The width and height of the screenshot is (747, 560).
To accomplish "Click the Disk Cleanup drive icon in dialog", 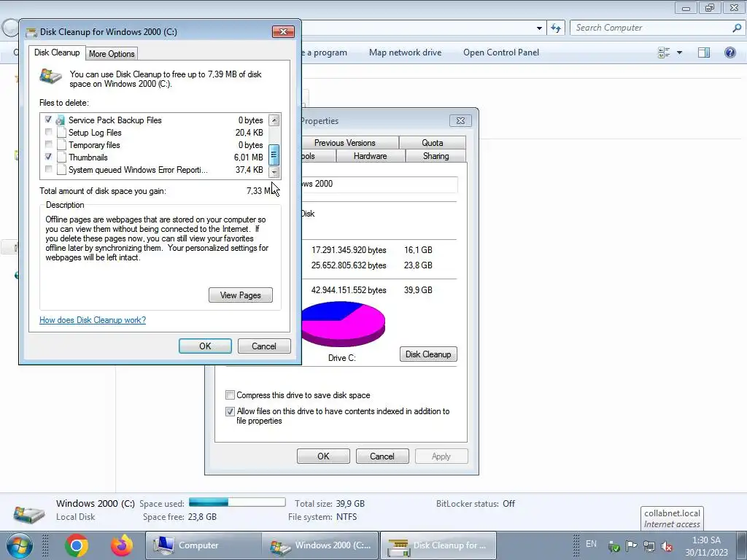I will [51, 76].
